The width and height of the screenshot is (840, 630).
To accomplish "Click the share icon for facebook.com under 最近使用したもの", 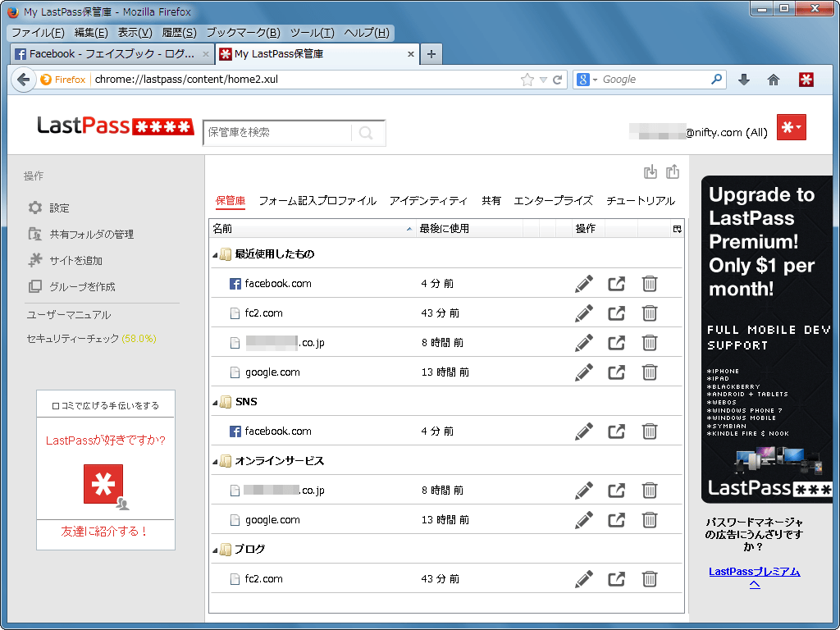I will [x=617, y=283].
